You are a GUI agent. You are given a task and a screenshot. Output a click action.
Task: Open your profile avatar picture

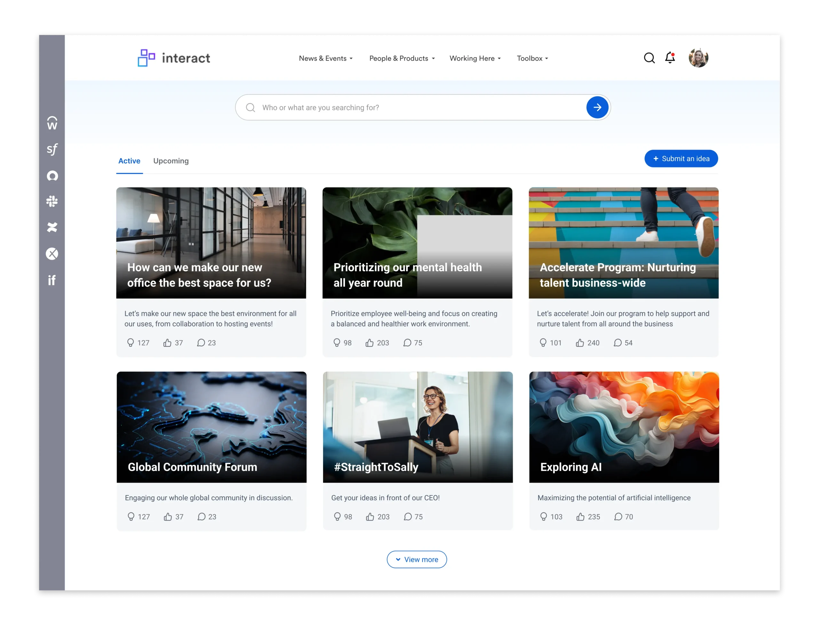[x=699, y=58]
